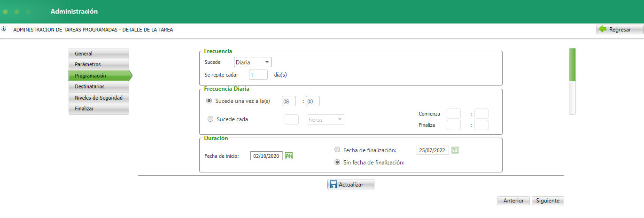
Task: Open the start date calendar picker icon
Action: 289,156
